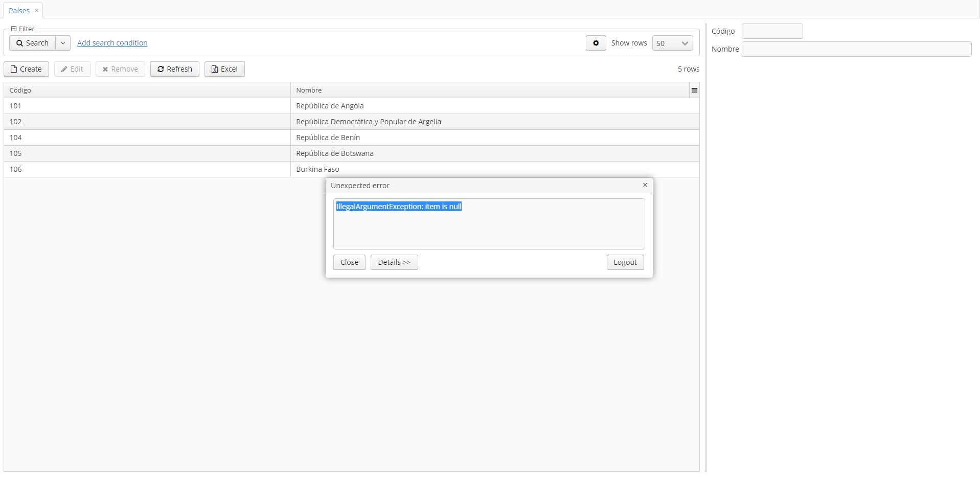Viewport: 980px width, 477px height.
Task: Focus the Código input field
Action: pos(772,31)
